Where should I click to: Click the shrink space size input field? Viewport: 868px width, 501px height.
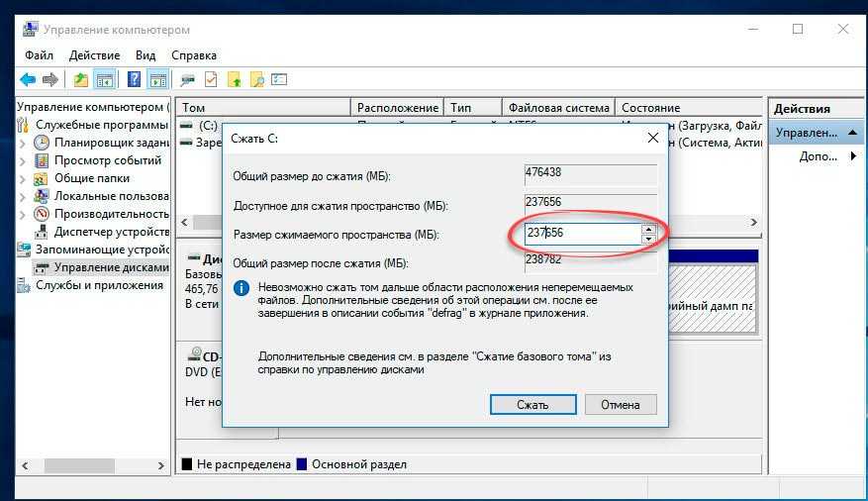coord(583,233)
